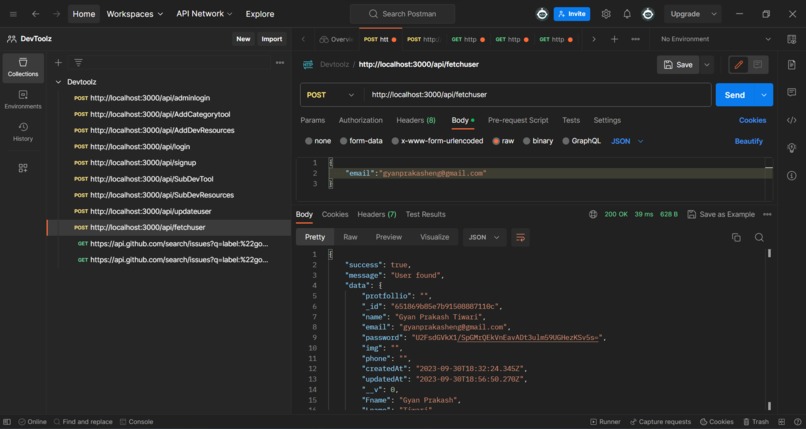This screenshot has height=429, width=806.
Task: Click the Import button
Action: coord(271,39)
